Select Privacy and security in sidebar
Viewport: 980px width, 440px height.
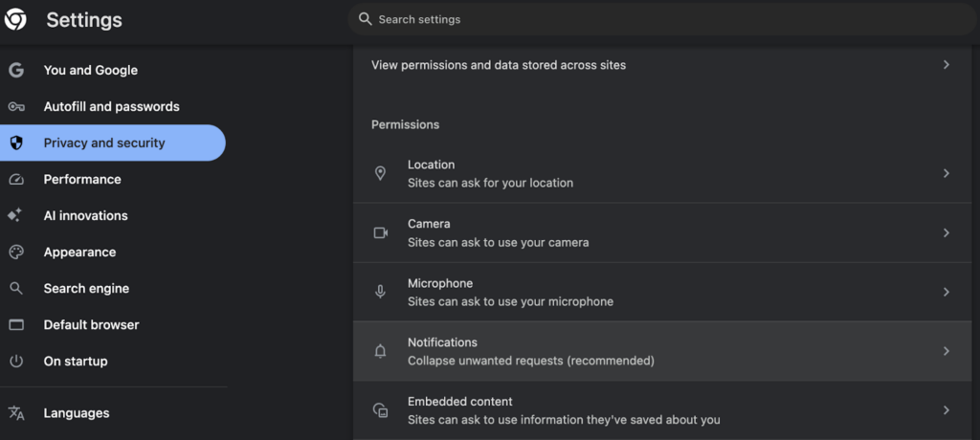[x=113, y=143]
